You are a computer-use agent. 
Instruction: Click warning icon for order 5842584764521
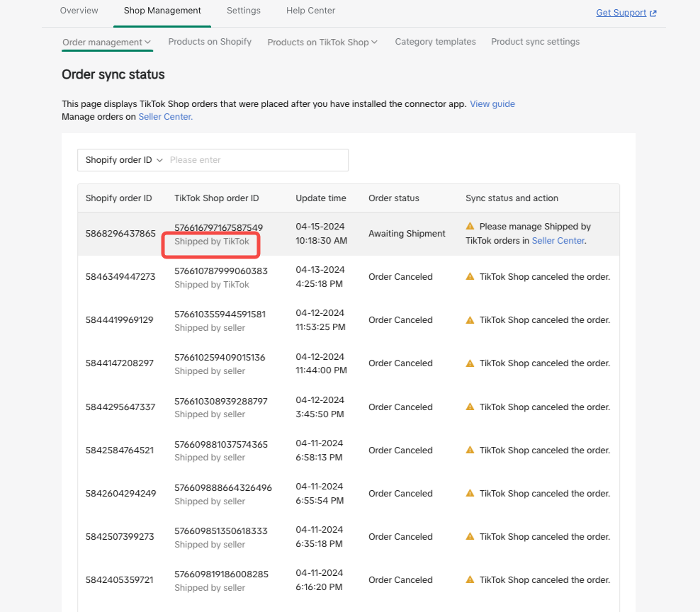[x=470, y=450]
